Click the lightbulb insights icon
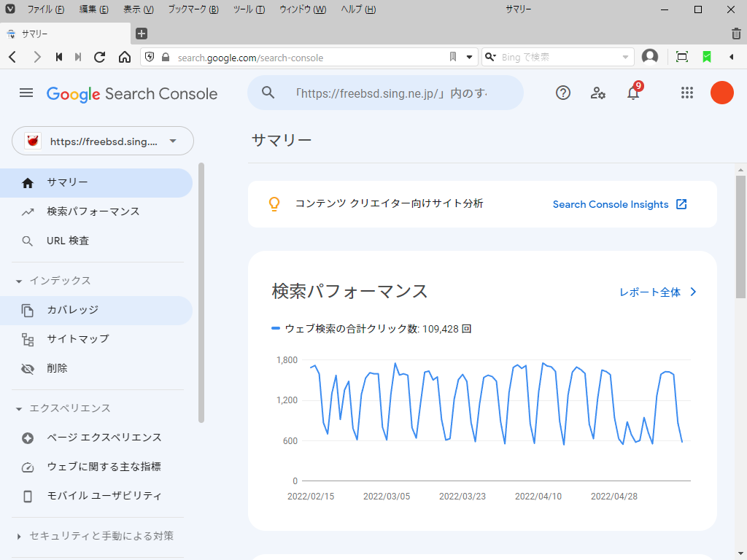The width and height of the screenshot is (747, 560). (274, 204)
